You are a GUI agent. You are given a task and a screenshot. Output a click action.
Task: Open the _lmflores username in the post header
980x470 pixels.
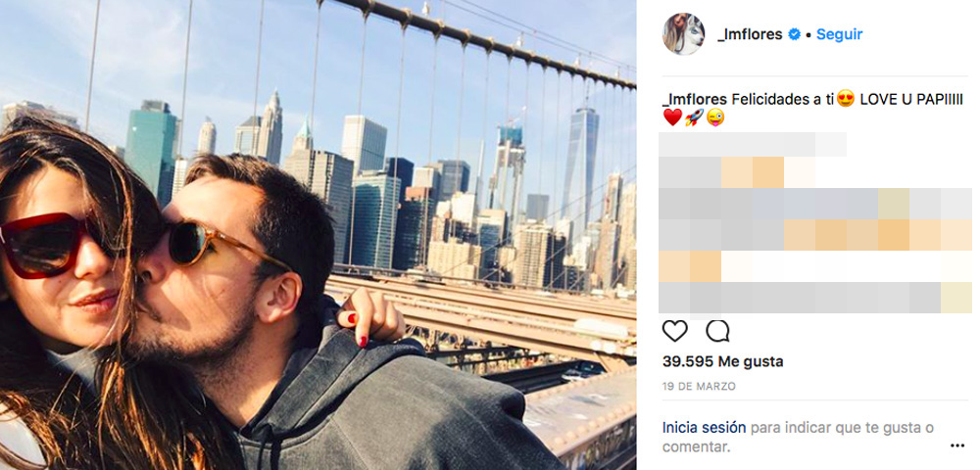[x=750, y=34]
